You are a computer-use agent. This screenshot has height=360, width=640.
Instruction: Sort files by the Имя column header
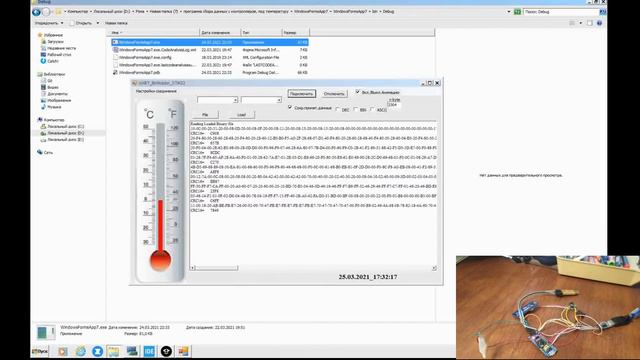point(154,32)
